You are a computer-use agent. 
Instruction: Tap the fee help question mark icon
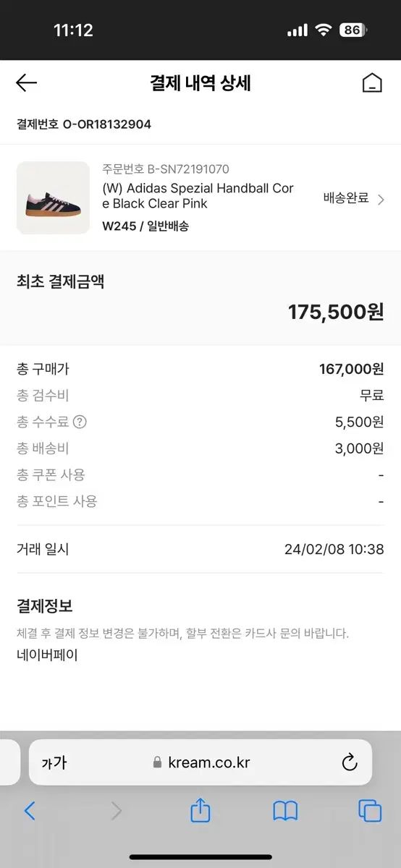coord(80,422)
